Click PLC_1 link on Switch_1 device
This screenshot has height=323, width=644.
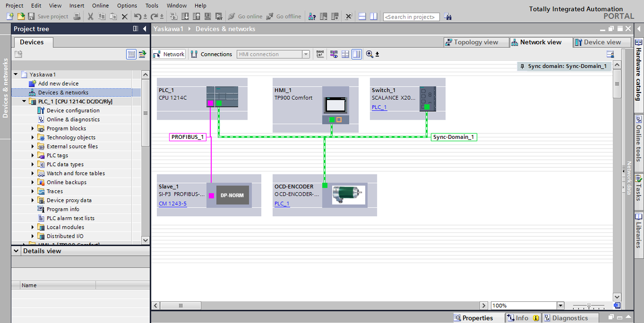(379, 107)
